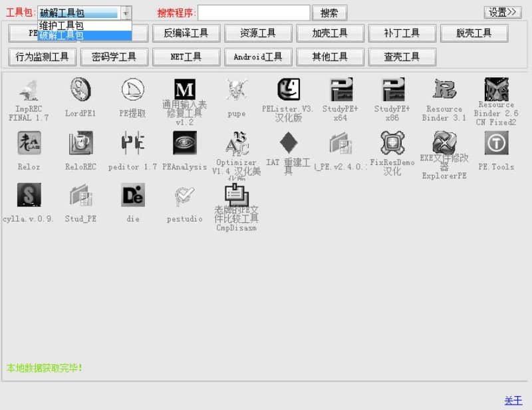Screen dimensions: 532x410
Task: Switch to 加壳工具 category
Action: click(x=330, y=33)
